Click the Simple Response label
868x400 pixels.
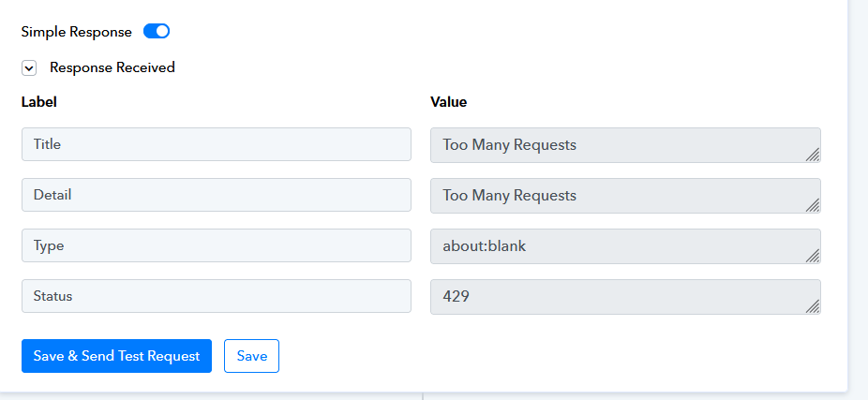76,32
